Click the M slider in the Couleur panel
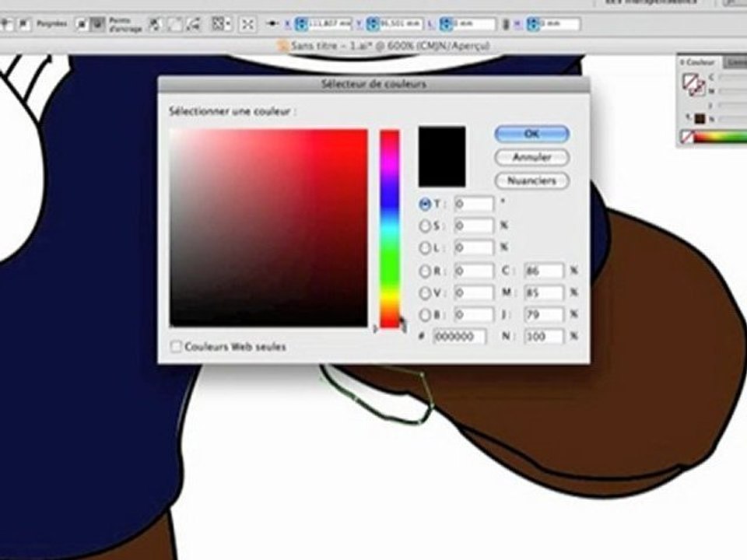747x560 pixels. (x=733, y=92)
